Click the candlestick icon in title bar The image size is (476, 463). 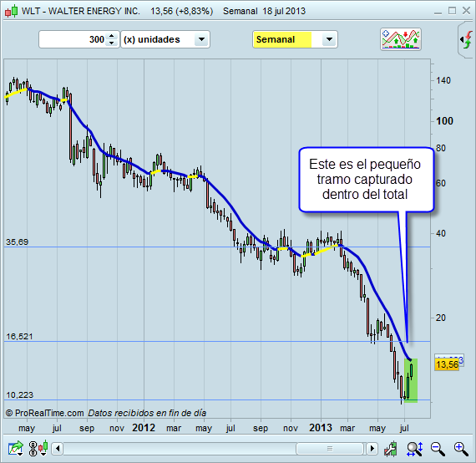point(11,11)
